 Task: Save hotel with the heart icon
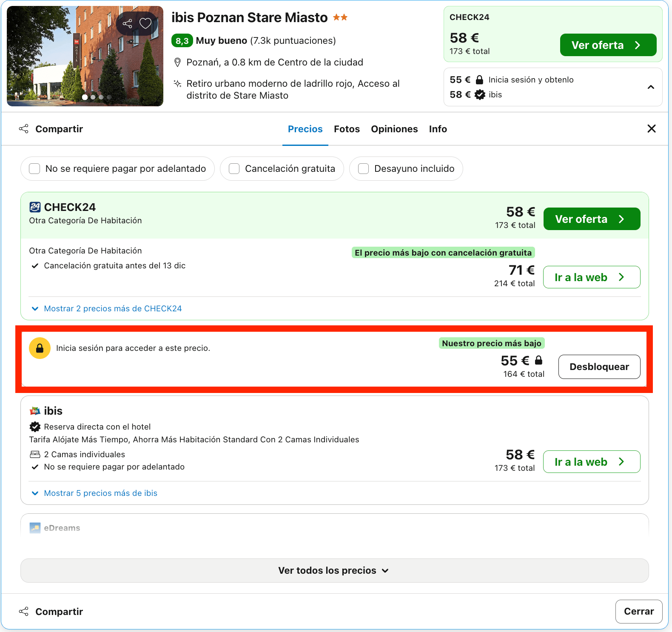pos(145,23)
